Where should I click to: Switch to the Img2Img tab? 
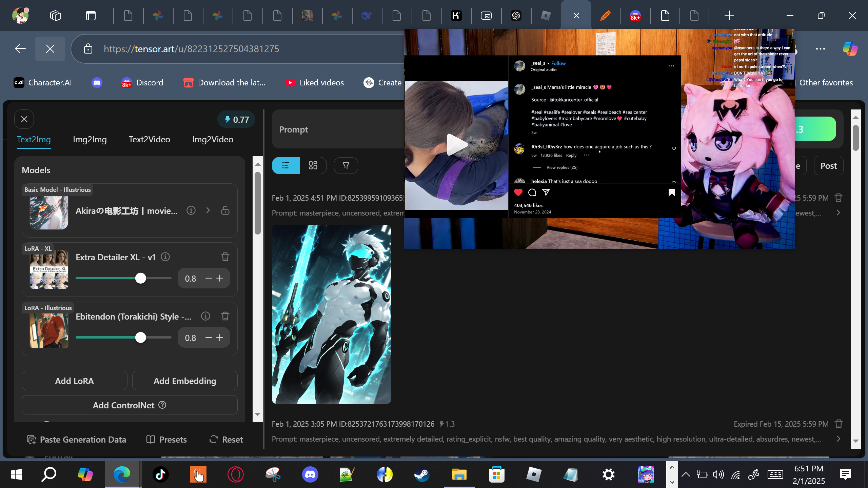point(90,139)
